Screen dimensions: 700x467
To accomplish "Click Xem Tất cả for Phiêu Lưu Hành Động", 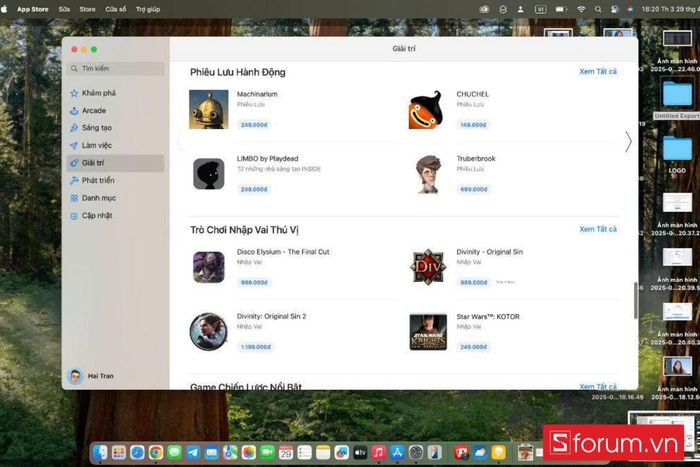I will [598, 71].
